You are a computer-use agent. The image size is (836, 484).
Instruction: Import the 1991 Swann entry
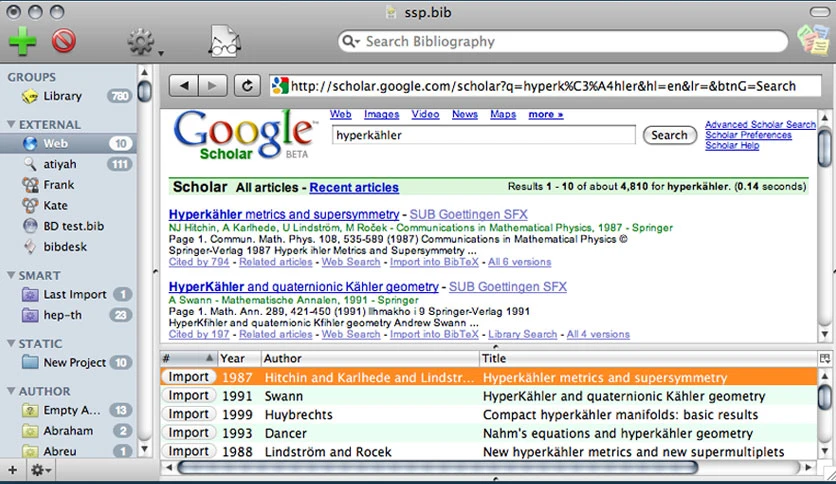188,396
